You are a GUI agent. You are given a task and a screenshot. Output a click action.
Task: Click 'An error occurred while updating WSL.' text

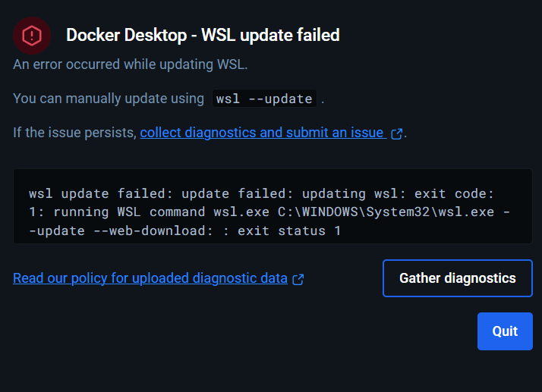point(131,64)
